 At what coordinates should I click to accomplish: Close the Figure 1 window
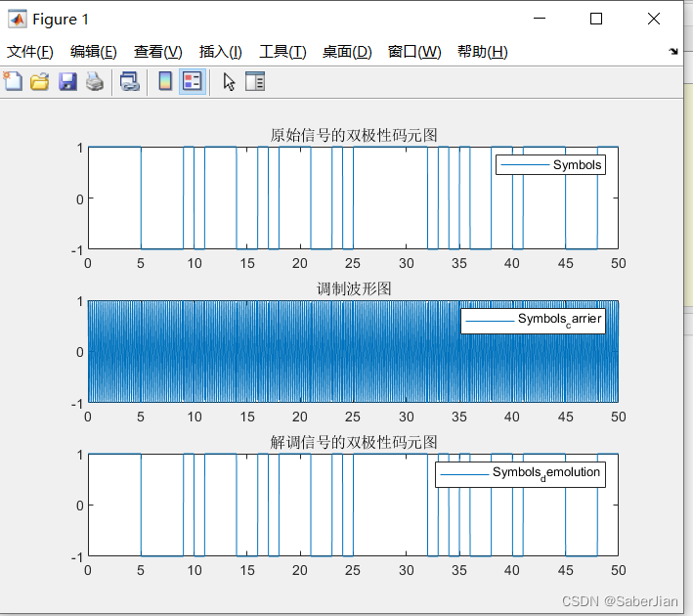[654, 19]
